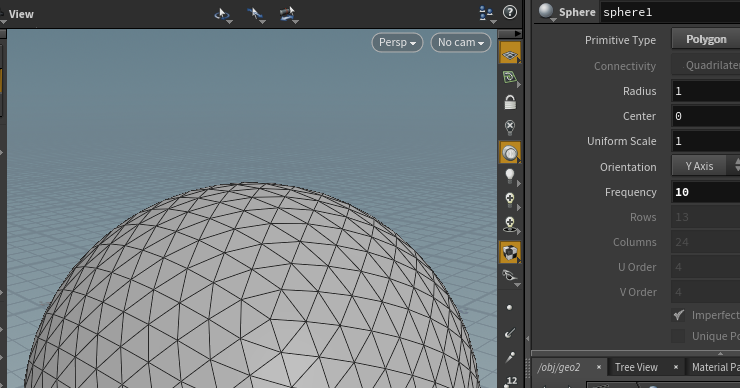Click the Primitive Type label
This screenshot has width=740, height=388.
(x=620, y=40)
